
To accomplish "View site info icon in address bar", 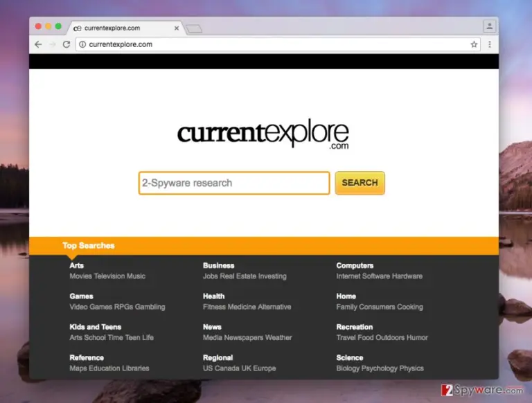I will 82,44.
